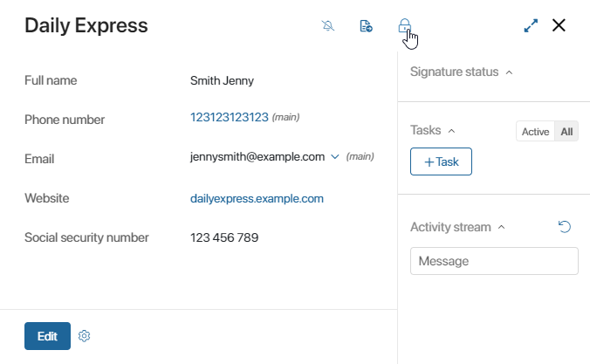The image size is (590, 364).
Task: Click the jennysmith@example.com email address
Action: 257,156
